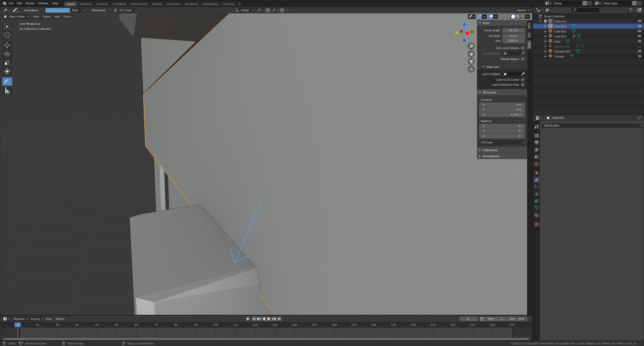Switch to the Sculpting workspace tab
This screenshot has width=644, height=346.
[102, 4]
